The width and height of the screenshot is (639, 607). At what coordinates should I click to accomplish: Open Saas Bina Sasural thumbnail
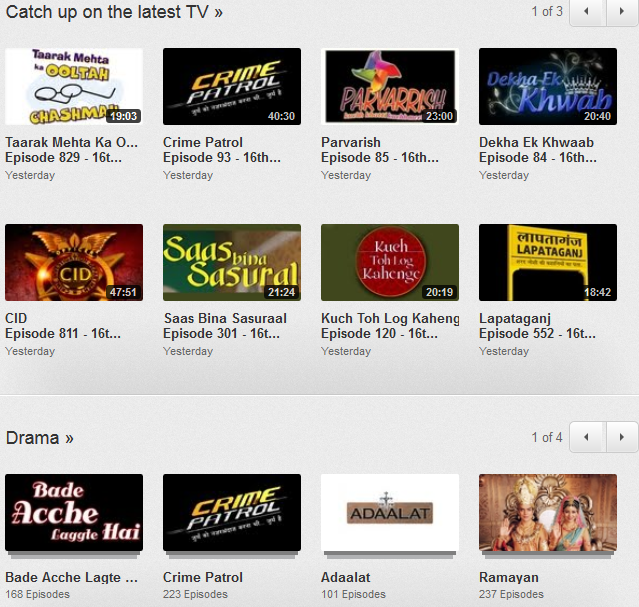pos(232,262)
